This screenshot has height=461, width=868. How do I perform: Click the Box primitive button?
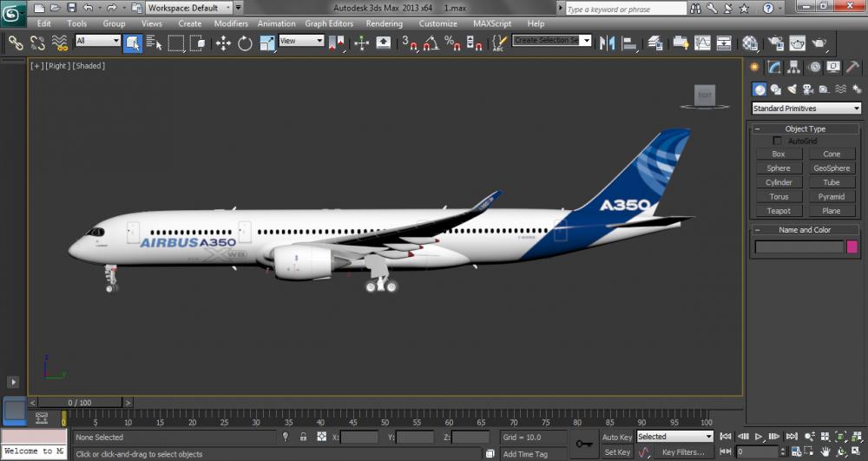coord(779,154)
